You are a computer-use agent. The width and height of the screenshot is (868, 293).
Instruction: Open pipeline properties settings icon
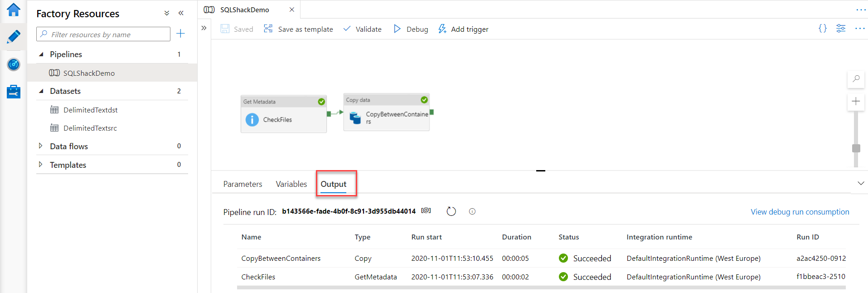point(841,29)
